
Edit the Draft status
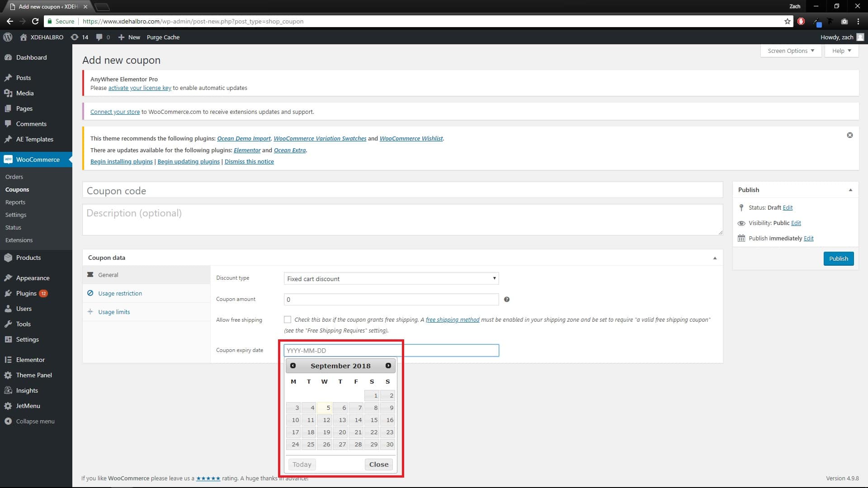[x=788, y=207]
